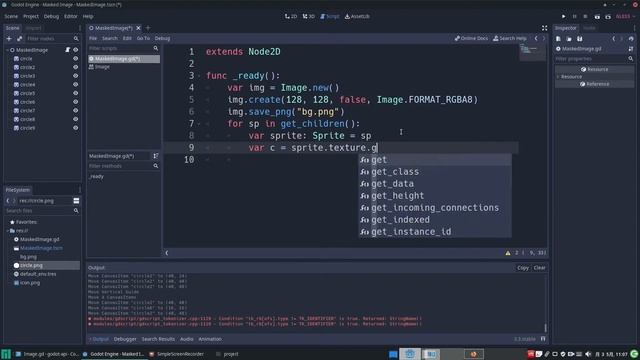Add a new scene tab
The width and height of the screenshot is (640, 360).
pyautogui.click(x=148, y=28)
